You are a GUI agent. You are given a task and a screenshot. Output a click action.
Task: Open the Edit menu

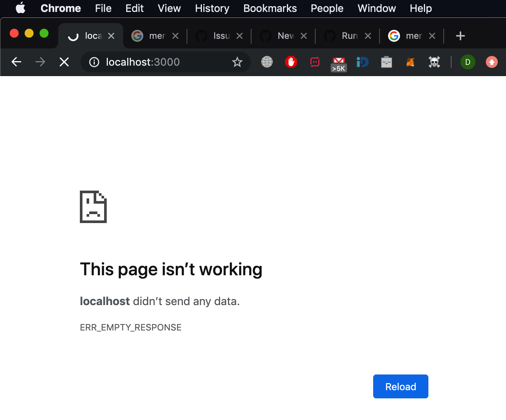pos(135,8)
